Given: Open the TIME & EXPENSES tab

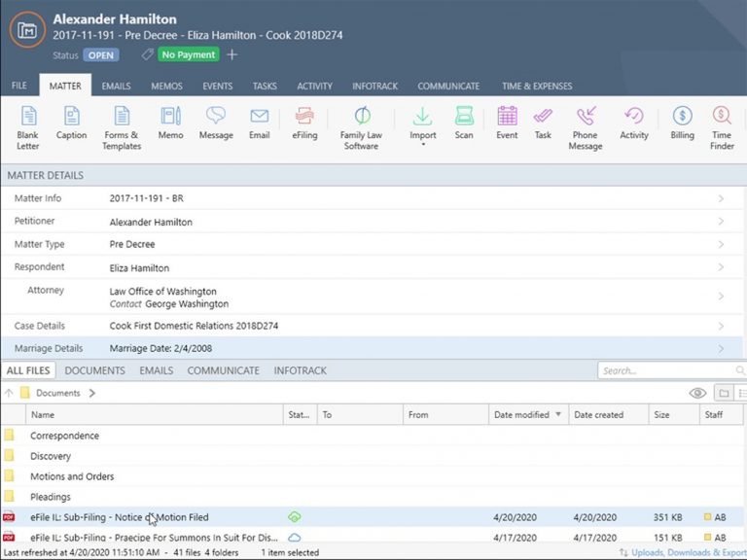Looking at the screenshot, I should (x=537, y=87).
